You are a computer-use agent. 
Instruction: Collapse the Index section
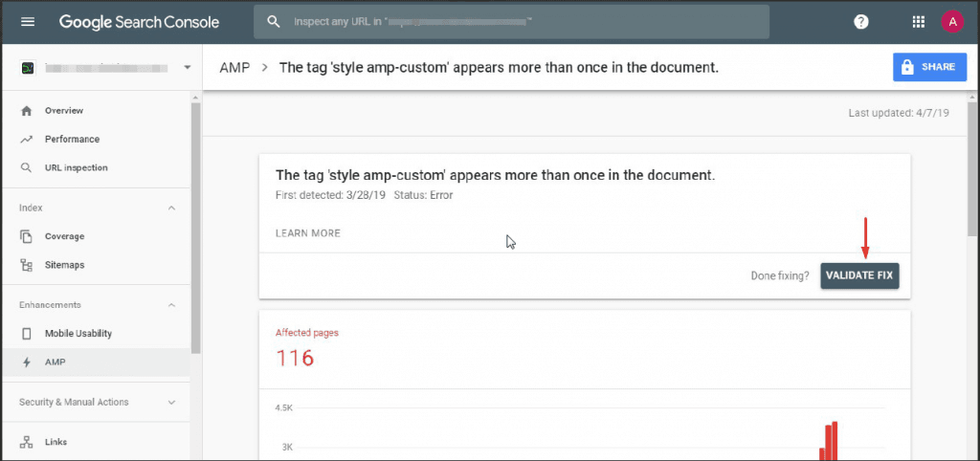coord(172,208)
